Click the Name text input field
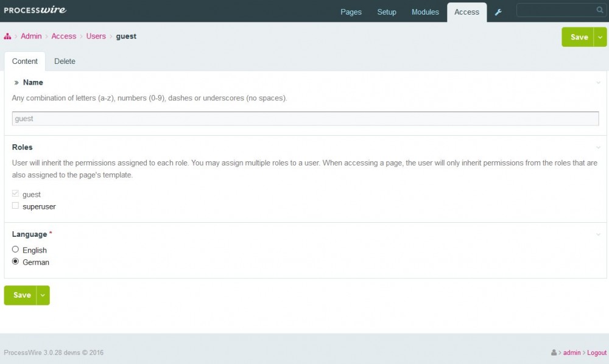Screen dimensions: 609x364 pyautogui.click(x=305, y=119)
